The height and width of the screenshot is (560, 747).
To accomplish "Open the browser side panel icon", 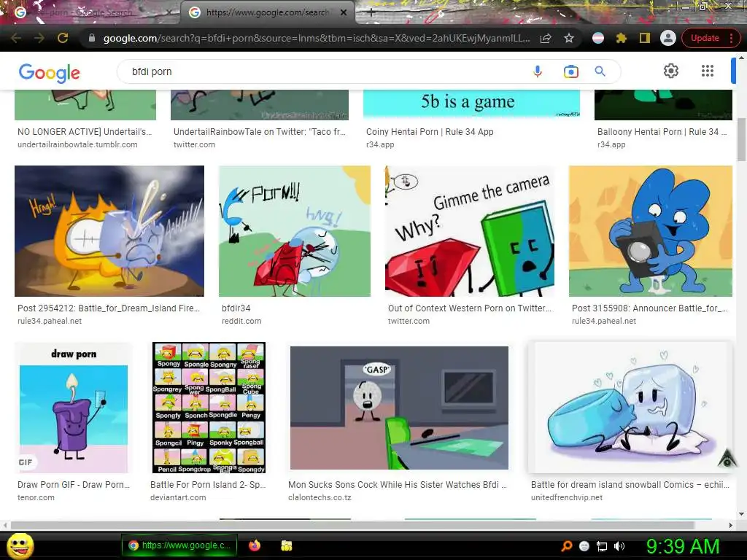I will click(645, 38).
